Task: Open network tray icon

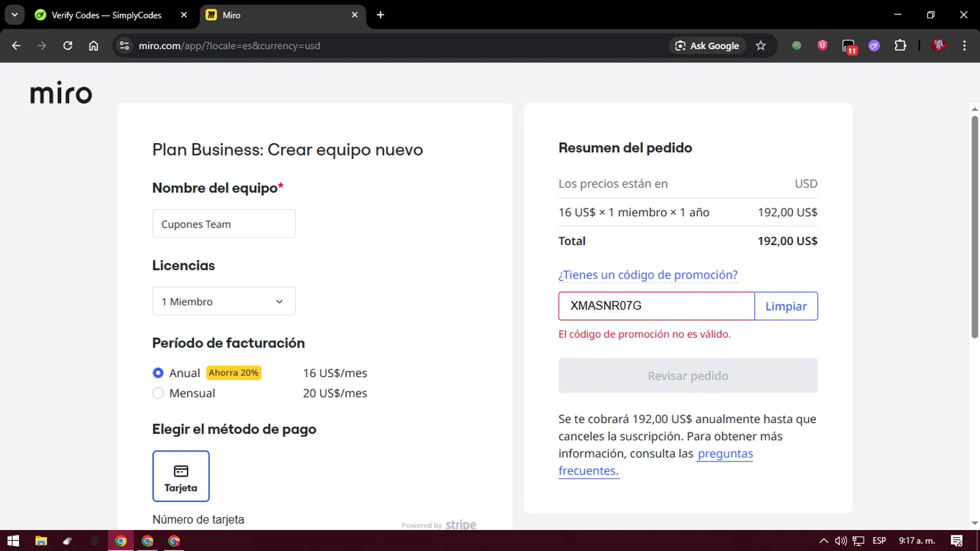Action: click(858, 541)
